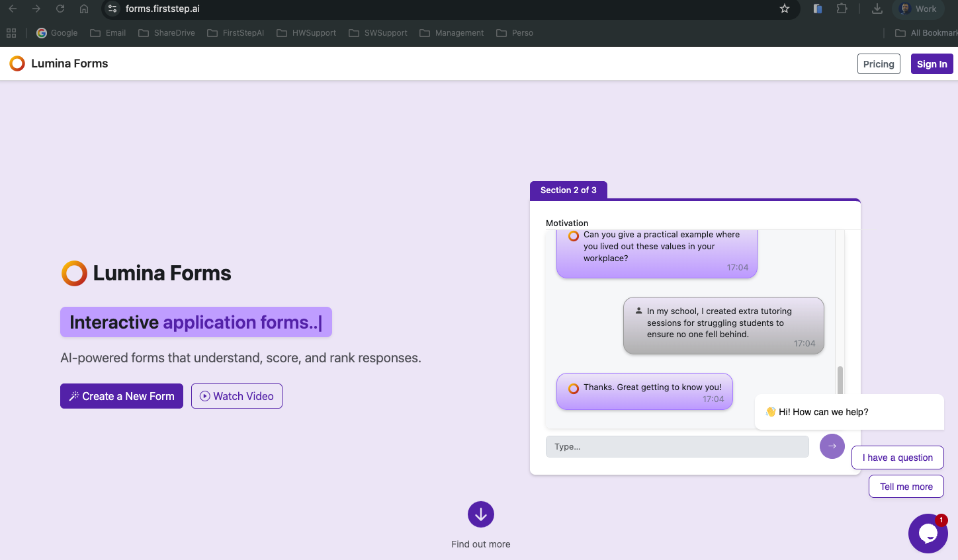Send the chat message with the arrow button
Screen dimensions: 958x560
click(832, 446)
